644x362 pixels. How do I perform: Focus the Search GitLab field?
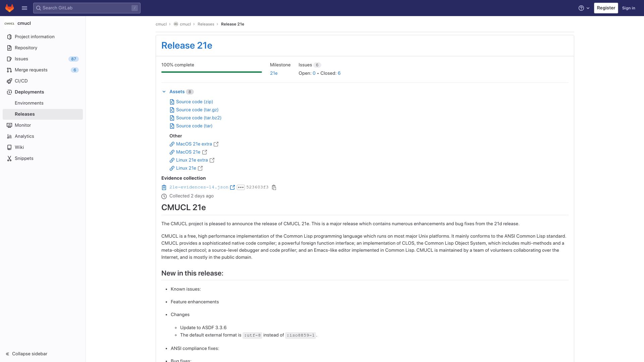pos(87,8)
